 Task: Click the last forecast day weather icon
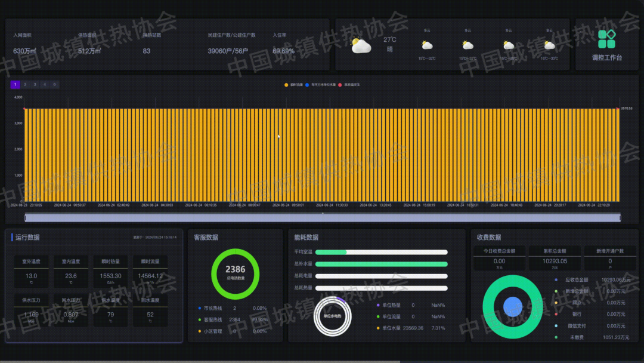point(549,45)
